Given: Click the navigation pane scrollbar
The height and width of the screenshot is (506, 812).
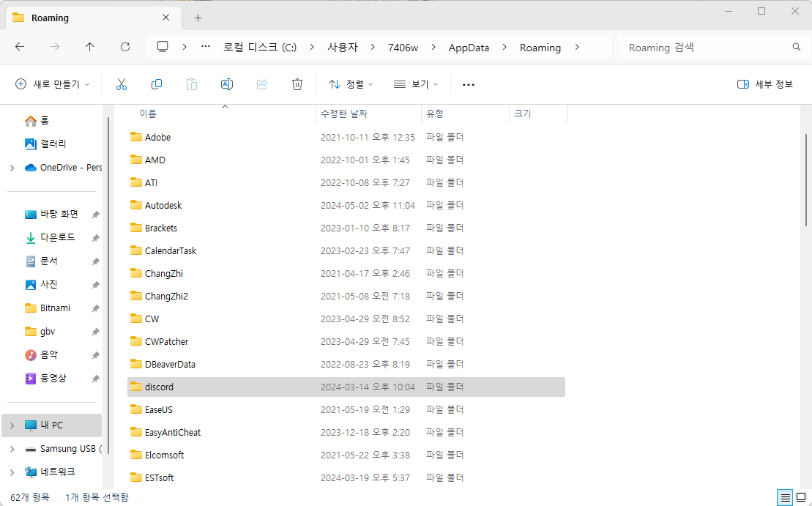Looking at the screenshot, I should tap(108, 285).
